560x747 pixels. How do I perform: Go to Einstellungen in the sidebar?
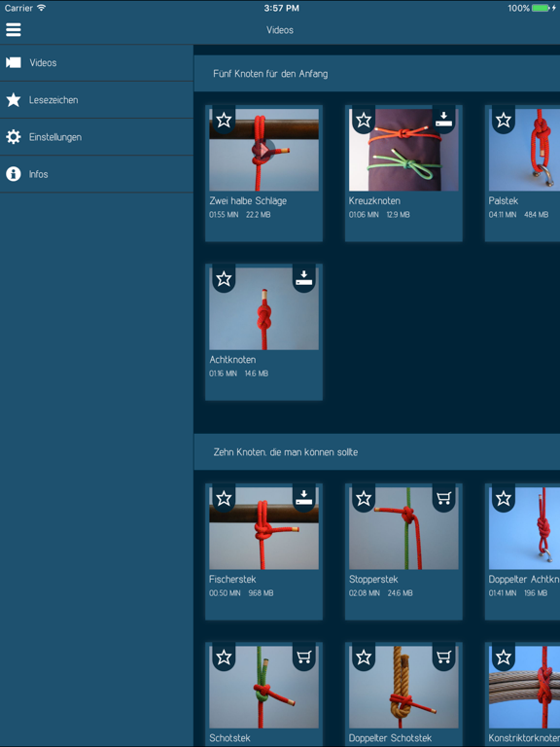pyautogui.click(x=96, y=137)
